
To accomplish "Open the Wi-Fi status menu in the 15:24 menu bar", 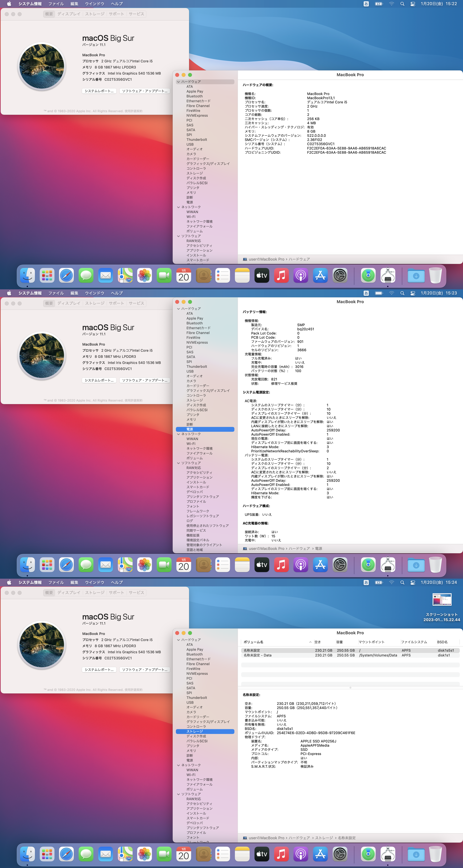I will (392, 582).
